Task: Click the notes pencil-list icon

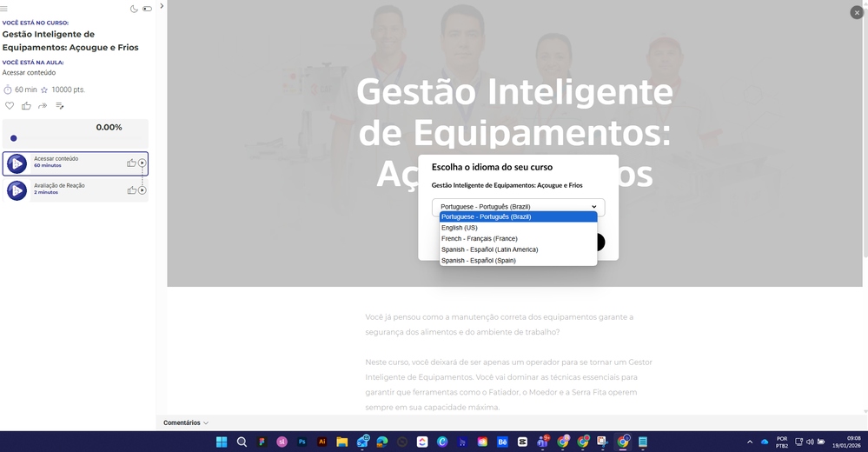Action: click(60, 106)
